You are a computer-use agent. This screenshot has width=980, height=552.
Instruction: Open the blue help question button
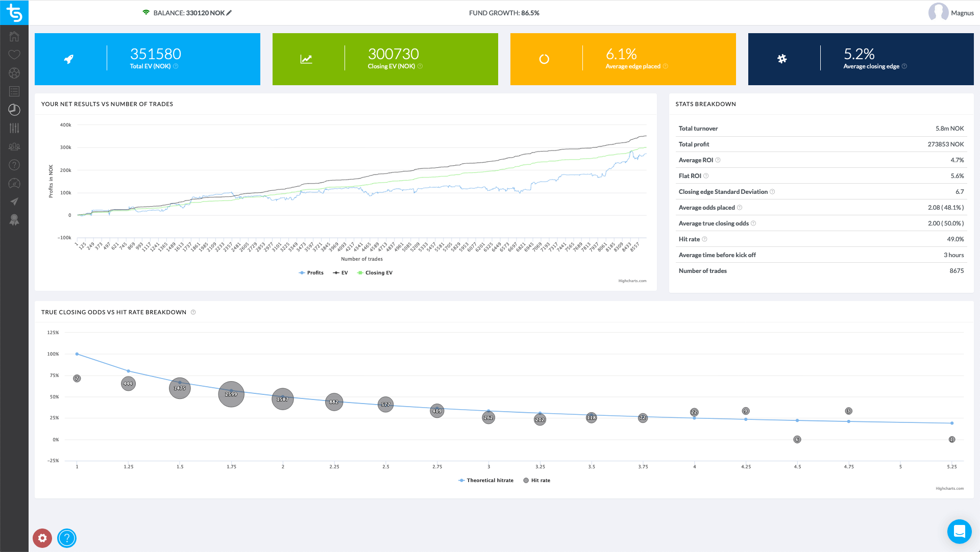tap(67, 538)
